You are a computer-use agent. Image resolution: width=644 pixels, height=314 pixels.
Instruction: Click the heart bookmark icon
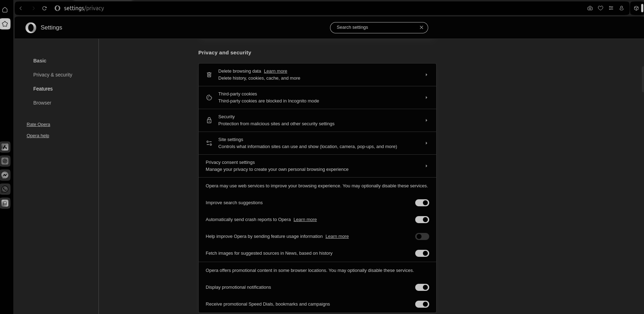(x=601, y=8)
